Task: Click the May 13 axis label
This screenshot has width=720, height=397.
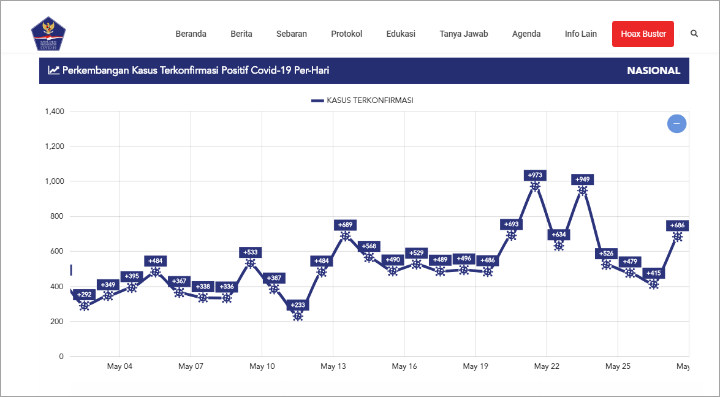Action: (333, 366)
